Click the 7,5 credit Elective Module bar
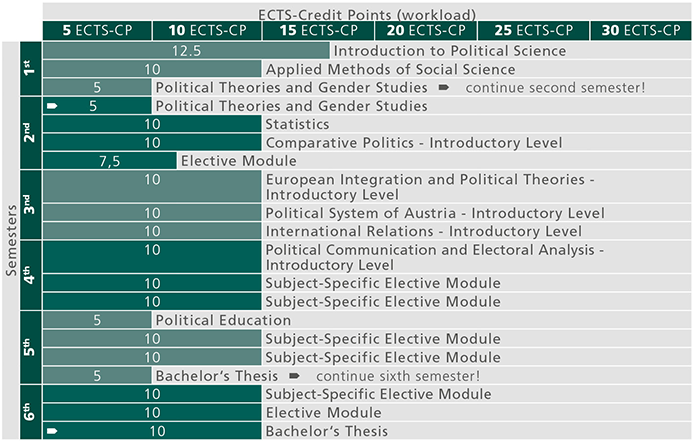Viewport: 695px width, 442px height. click(110, 161)
